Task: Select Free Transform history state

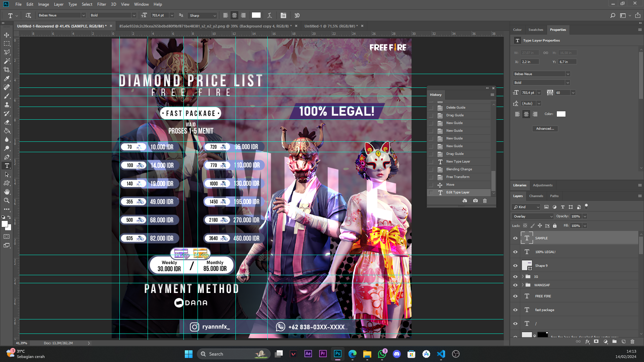Action: click(458, 177)
